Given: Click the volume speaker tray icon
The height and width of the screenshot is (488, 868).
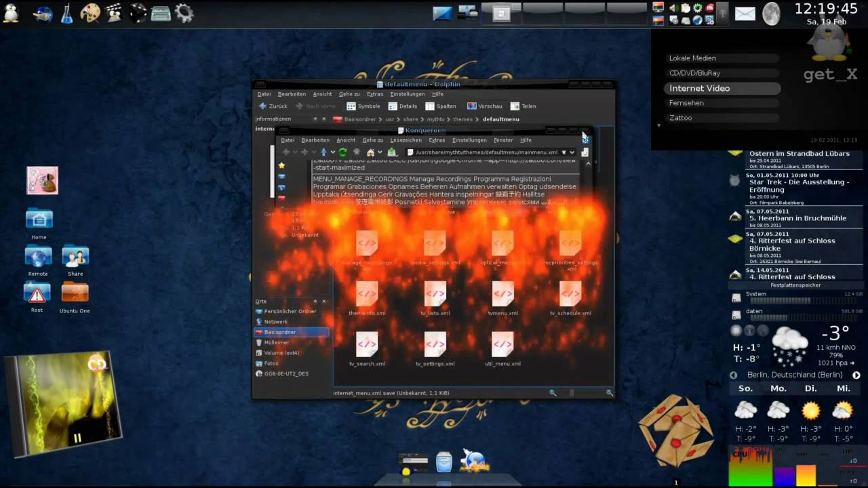Looking at the screenshot, I should (x=674, y=7).
